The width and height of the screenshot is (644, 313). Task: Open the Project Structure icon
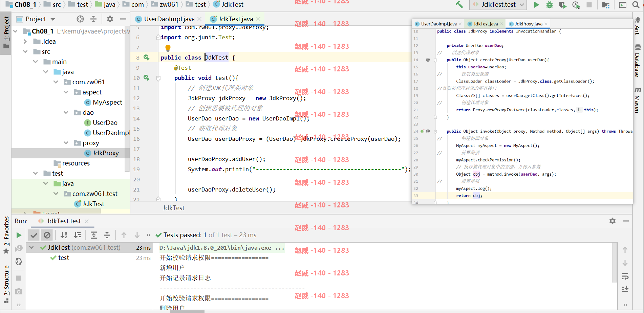coord(606,5)
